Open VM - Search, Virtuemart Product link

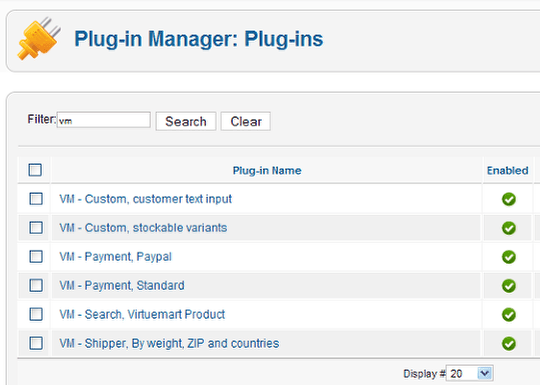(x=142, y=314)
